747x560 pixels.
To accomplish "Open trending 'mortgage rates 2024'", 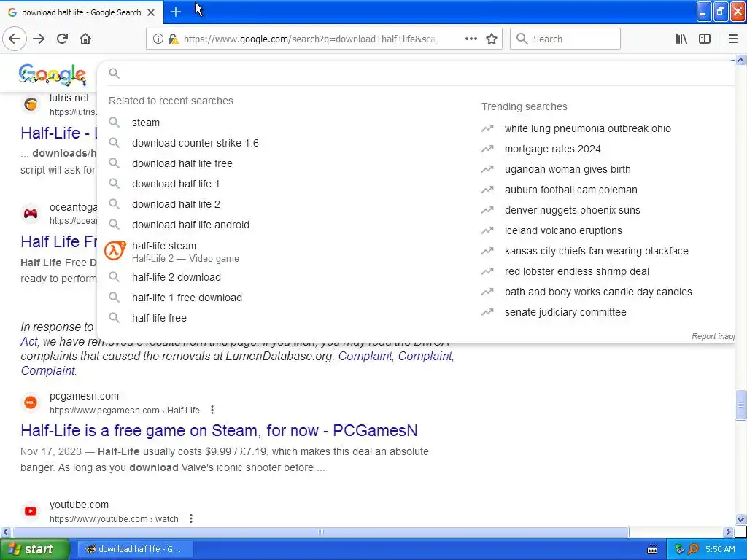I will pos(553,149).
